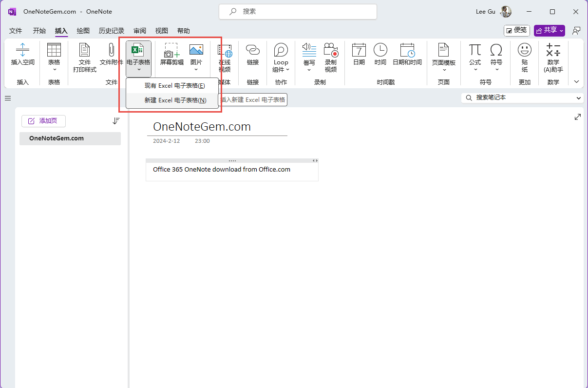Click the Search Notebooks input field

521,98
